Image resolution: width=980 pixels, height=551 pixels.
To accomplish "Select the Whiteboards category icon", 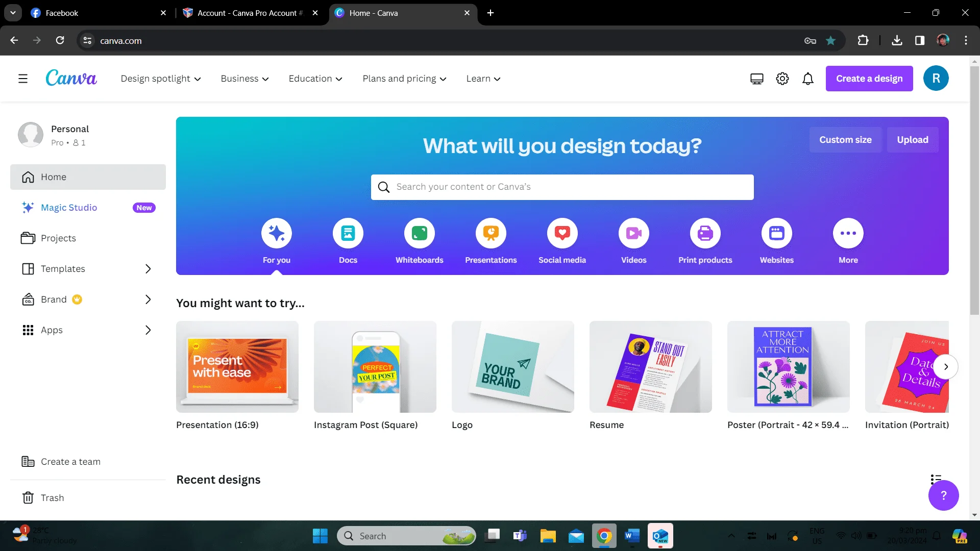I will point(420,233).
